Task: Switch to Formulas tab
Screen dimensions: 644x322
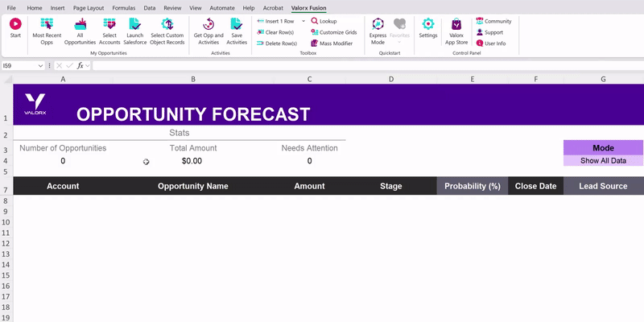Action: pyautogui.click(x=124, y=8)
